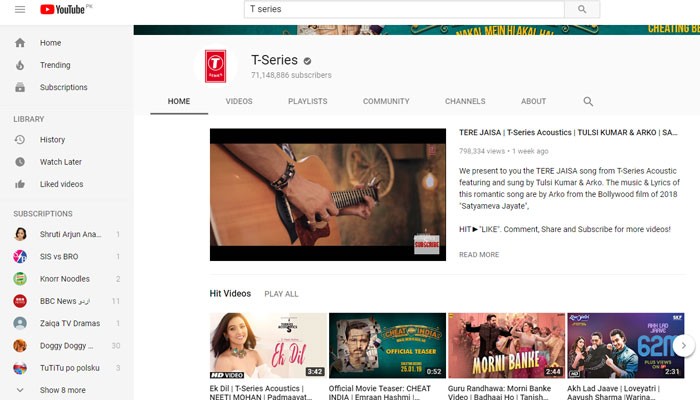
Task: Search within the T-Series channel
Action: pos(588,101)
